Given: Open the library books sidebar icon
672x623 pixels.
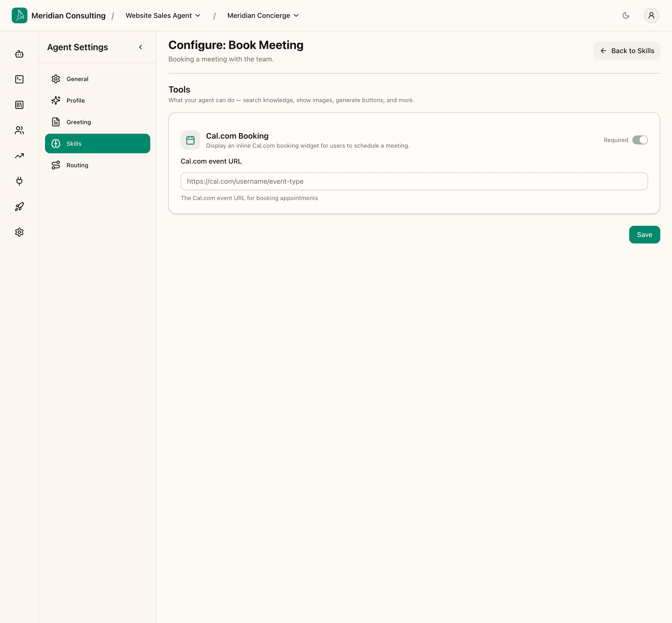Looking at the screenshot, I should pos(19,105).
